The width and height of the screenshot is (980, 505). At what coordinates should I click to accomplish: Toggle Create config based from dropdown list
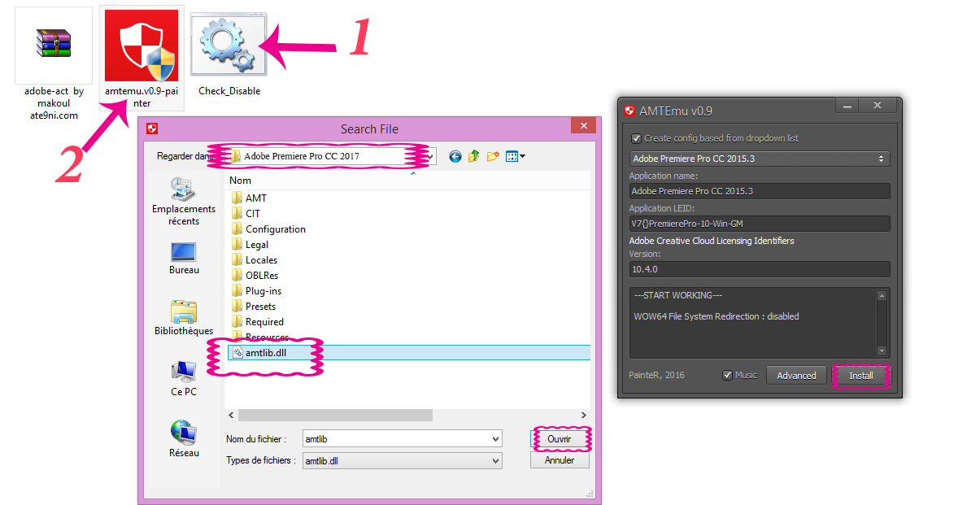(x=636, y=138)
